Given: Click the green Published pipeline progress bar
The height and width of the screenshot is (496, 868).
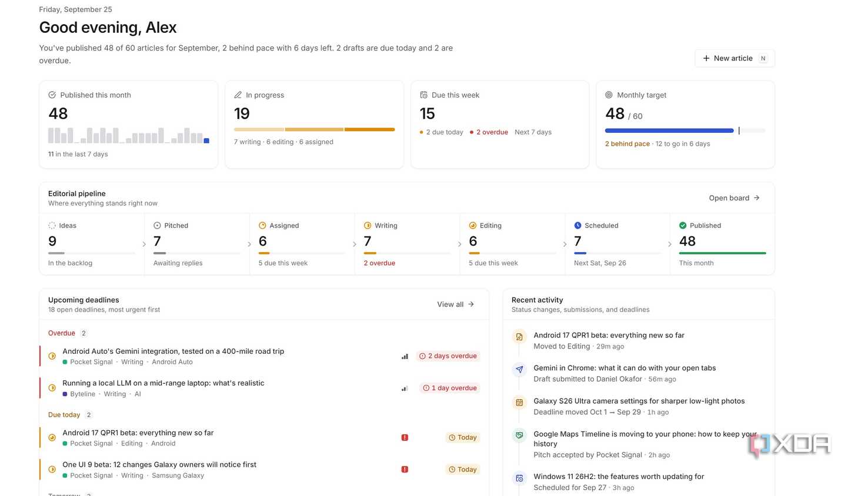Looking at the screenshot, I should 722,253.
